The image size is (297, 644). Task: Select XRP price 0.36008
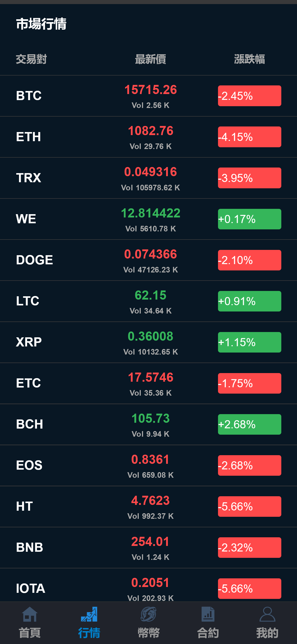tap(150, 336)
